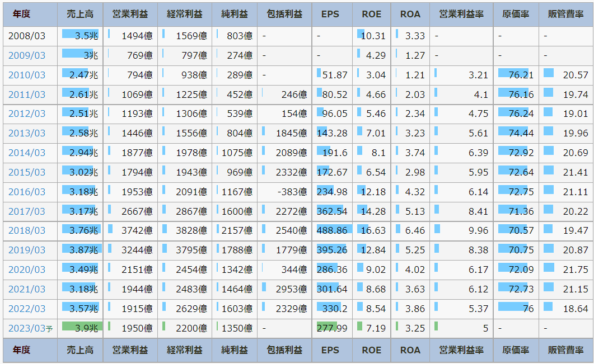Screen dimensions: 594x364
Task: Select the 9.96 operating margin cell
Action: click(461, 231)
